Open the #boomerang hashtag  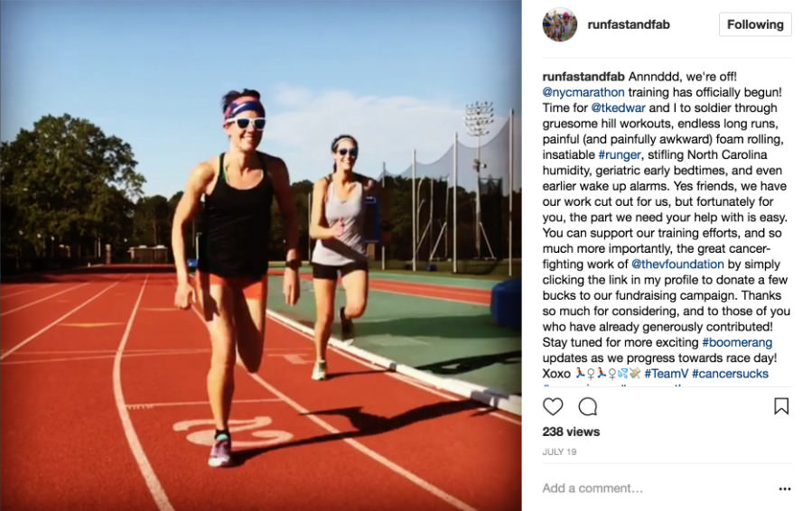[737, 342]
